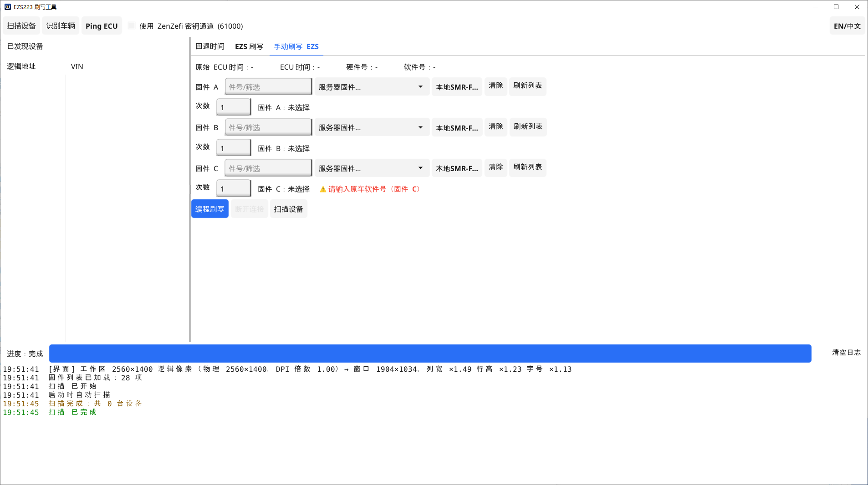868x485 pixels.
Task: Click the 识别车辆 button
Action: pos(61,26)
